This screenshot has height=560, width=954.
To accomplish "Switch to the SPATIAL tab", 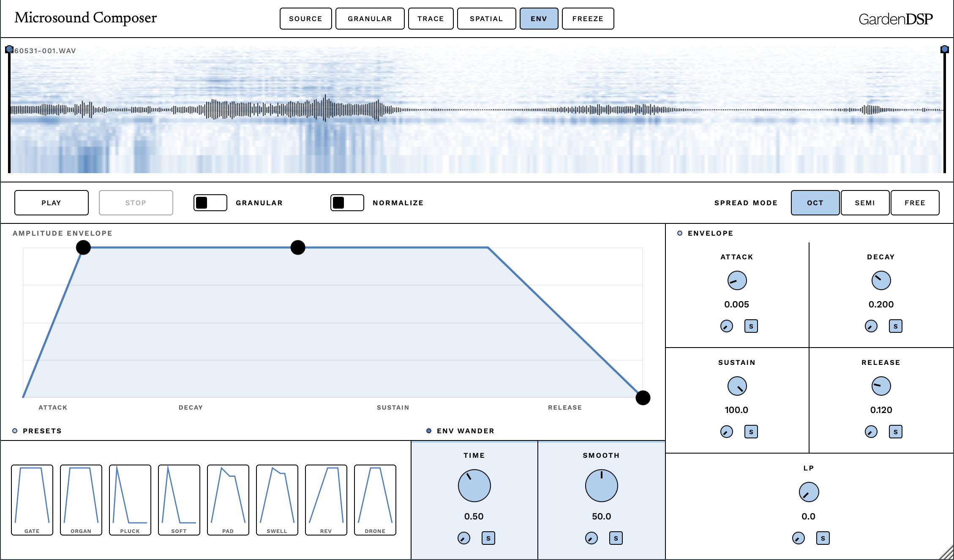I will (487, 19).
